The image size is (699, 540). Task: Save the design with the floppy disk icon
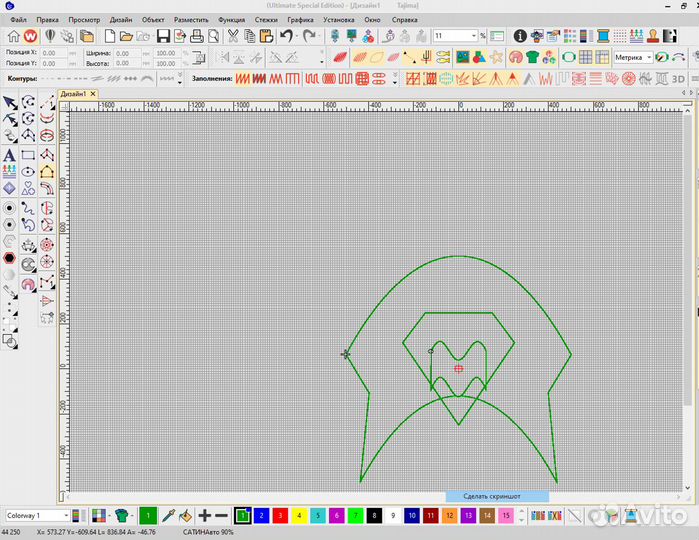(x=163, y=36)
